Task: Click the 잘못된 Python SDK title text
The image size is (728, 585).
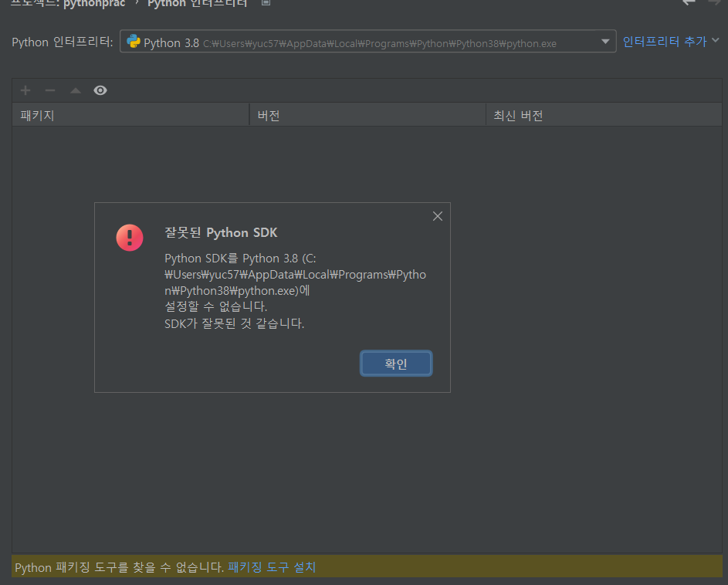Action: pyautogui.click(x=221, y=232)
